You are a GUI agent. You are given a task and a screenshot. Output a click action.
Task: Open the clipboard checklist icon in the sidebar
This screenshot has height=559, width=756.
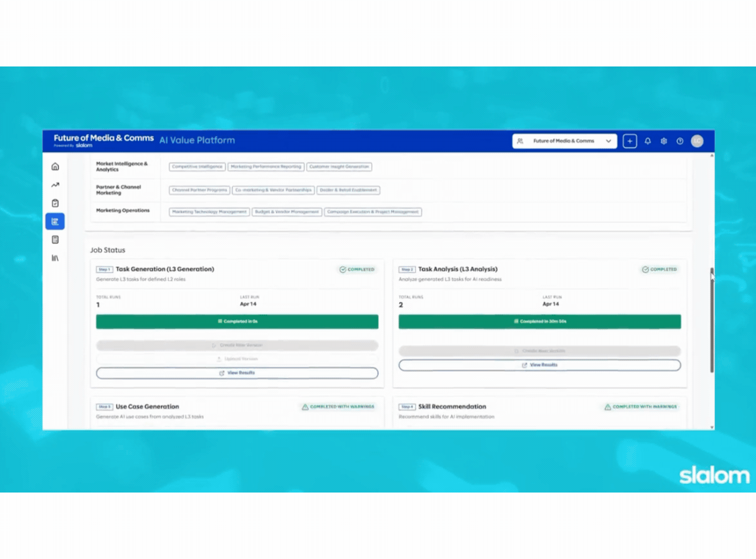pos(55,203)
